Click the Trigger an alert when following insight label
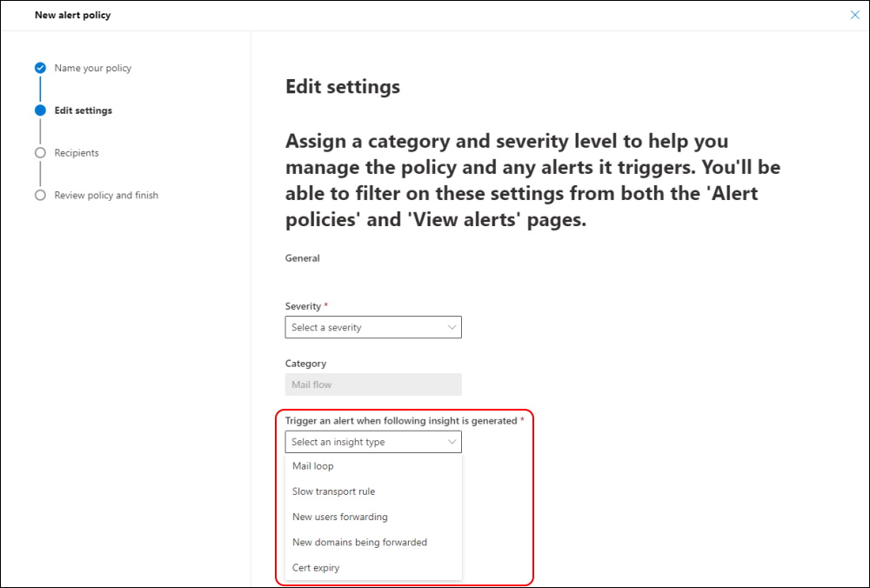This screenshot has width=870, height=588. tap(401, 421)
